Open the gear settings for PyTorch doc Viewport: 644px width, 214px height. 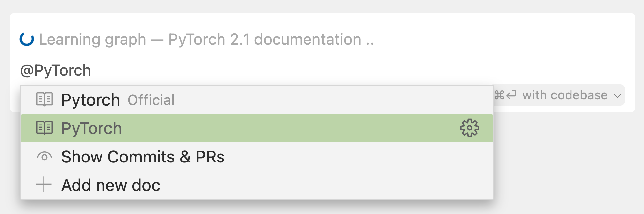tap(469, 128)
